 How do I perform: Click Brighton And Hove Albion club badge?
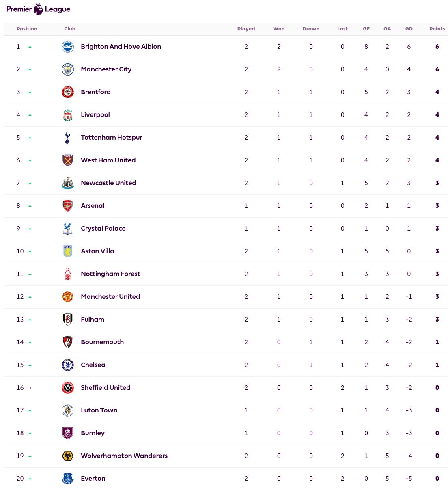point(68,47)
